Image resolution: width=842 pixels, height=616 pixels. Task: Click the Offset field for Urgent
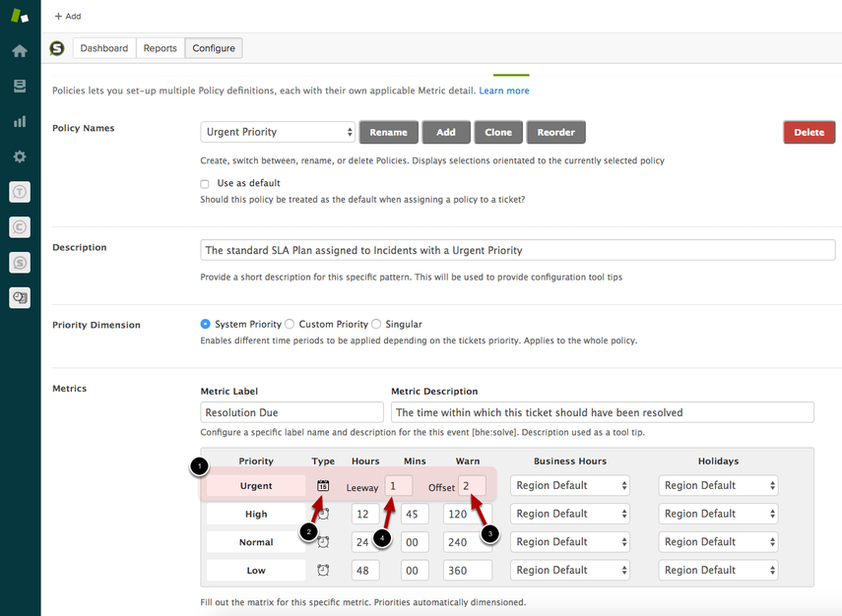pyautogui.click(x=472, y=485)
